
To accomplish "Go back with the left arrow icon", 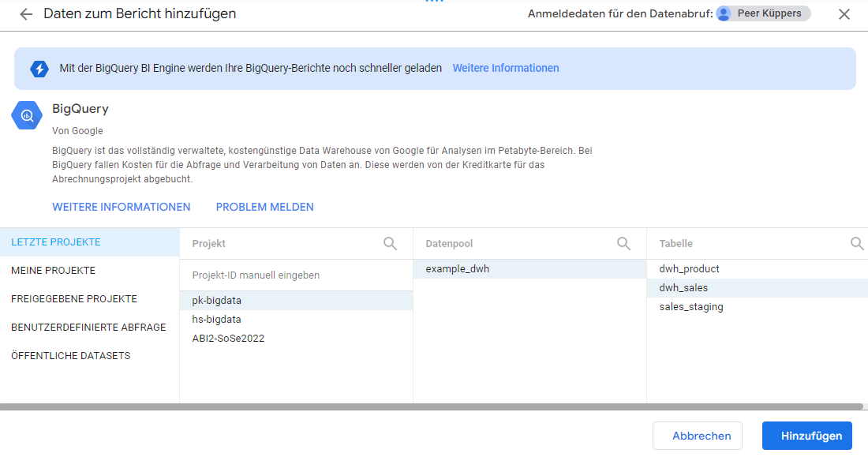I will tap(26, 14).
